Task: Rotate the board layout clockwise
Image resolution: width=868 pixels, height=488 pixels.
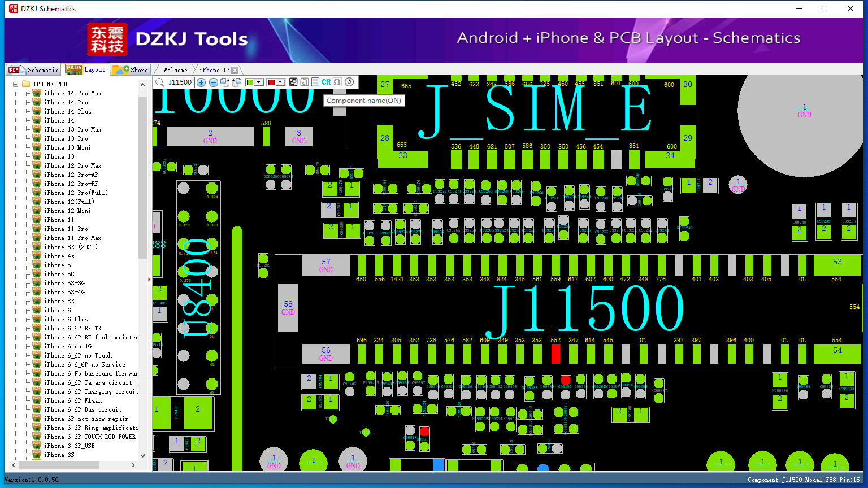Action: pos(225,82)
